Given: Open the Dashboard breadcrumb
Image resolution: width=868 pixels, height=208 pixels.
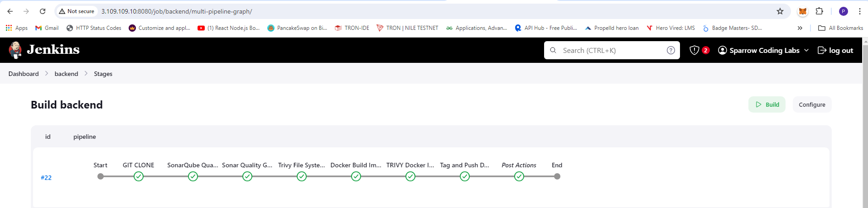Looking at the screenshot, I should click(24, 74).
